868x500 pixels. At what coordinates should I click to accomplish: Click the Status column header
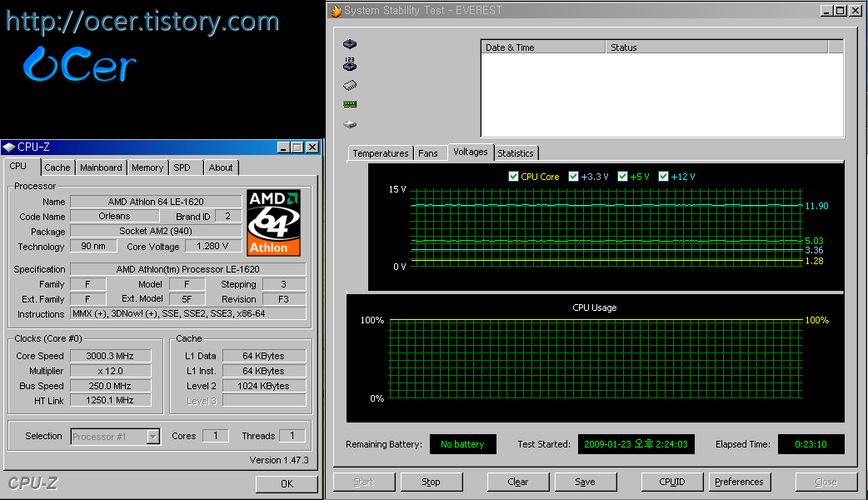[717, 47]
